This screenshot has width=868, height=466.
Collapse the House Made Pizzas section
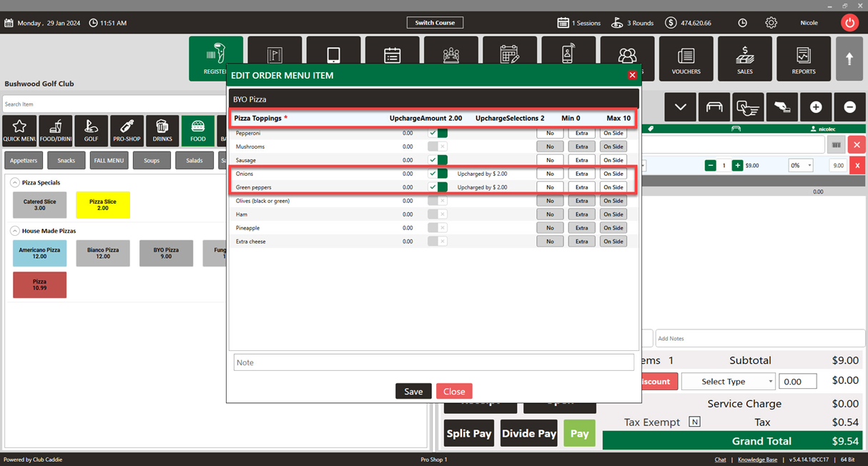pos(14,231)
